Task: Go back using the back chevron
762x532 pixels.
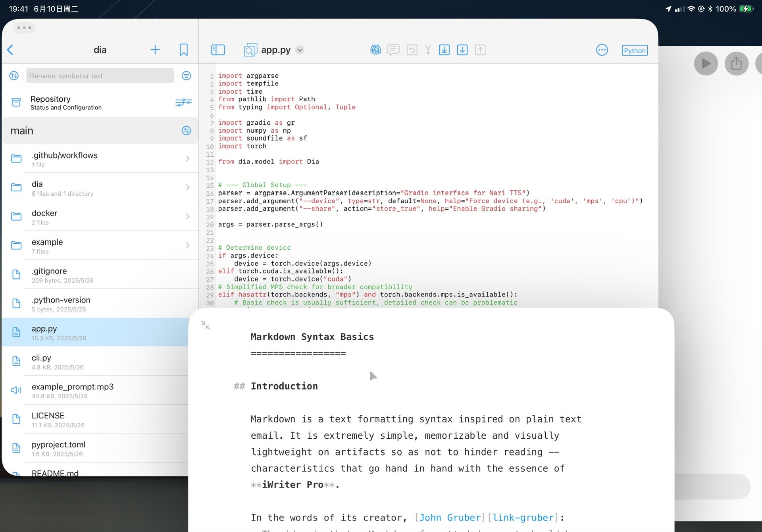Action: [x=10, y=50]
